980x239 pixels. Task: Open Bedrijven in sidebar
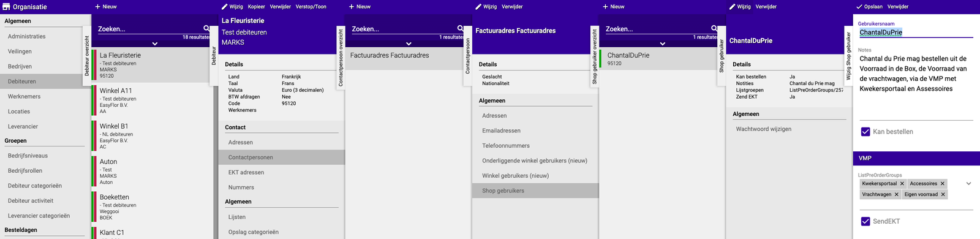click(x=45, y=66)
